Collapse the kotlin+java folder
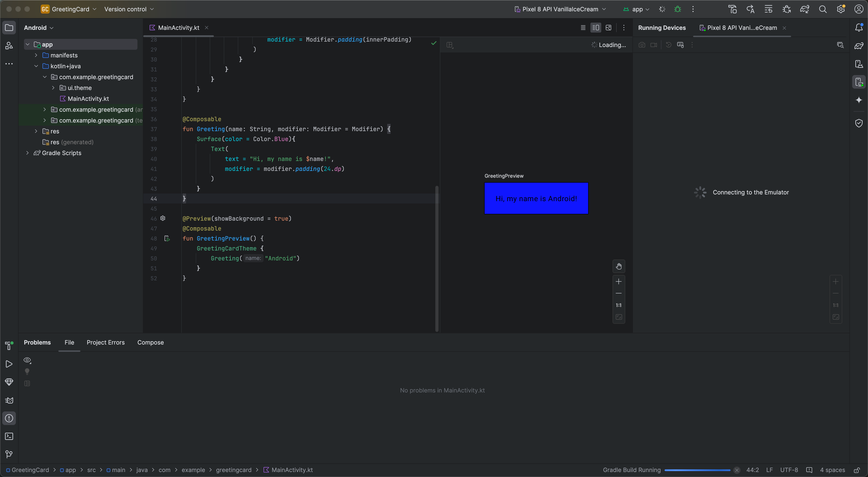The width and height of the screenshot is (868, 477). [x=36, y=66]
